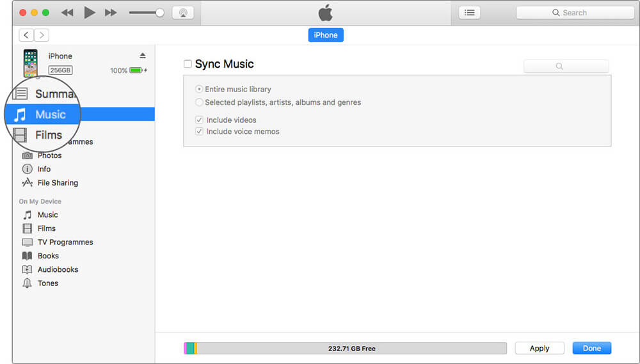
Task: Open the Photos settings item
Action: pos(49,155)
